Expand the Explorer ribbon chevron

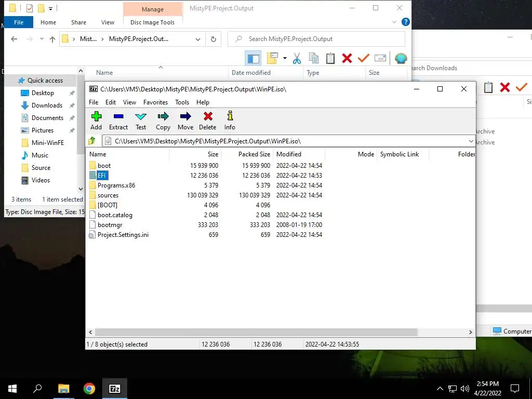click(x=394, y=22)
